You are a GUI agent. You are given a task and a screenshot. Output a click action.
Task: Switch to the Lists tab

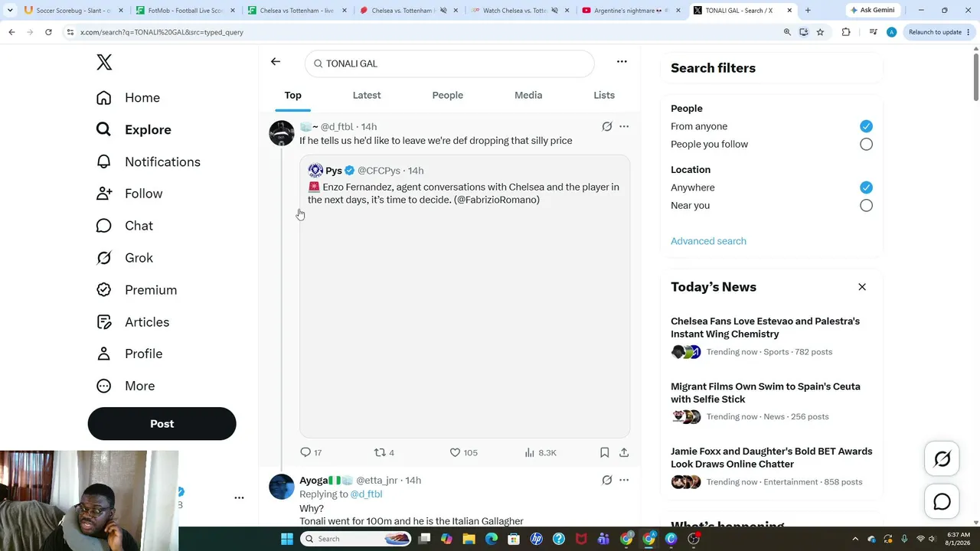tap(604, 95)
